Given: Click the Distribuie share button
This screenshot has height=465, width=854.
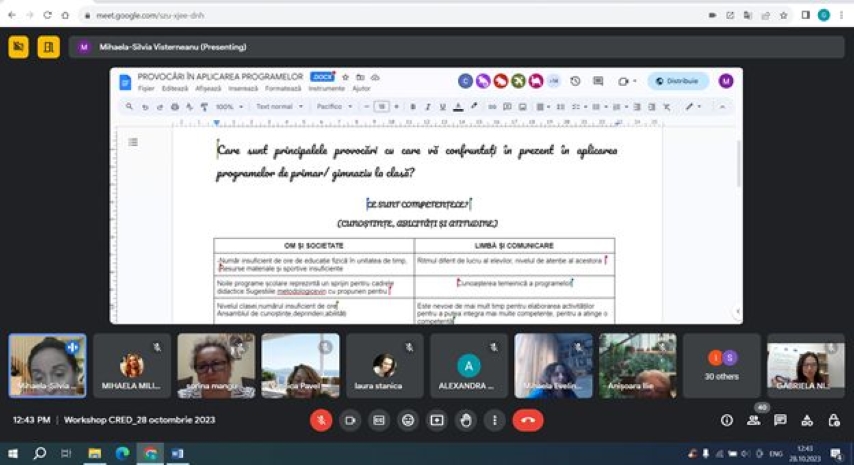Looking at the screenshot, I should pos(678,81).
